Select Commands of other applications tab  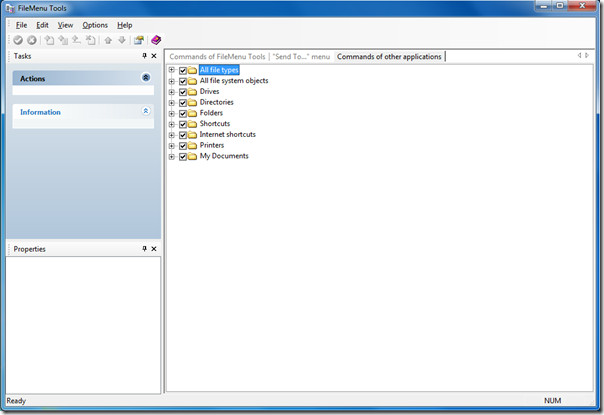pyautogui.click(x=389, y=57)
